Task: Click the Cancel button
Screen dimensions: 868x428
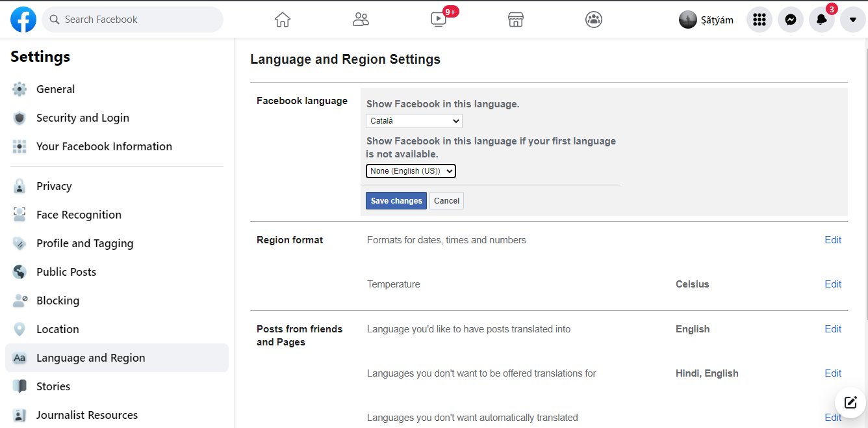Action: [x=446, y=201]
